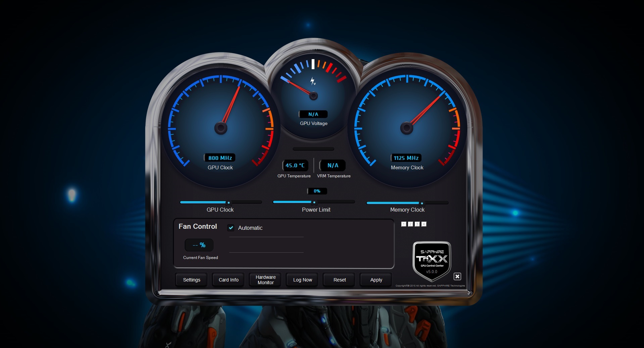Image resolution: width=644 pixels, height=348 pixels.
Task: Click the 45.0 °C GPU Temperature display
Action: pyautogui.click(x=295, y=165)
